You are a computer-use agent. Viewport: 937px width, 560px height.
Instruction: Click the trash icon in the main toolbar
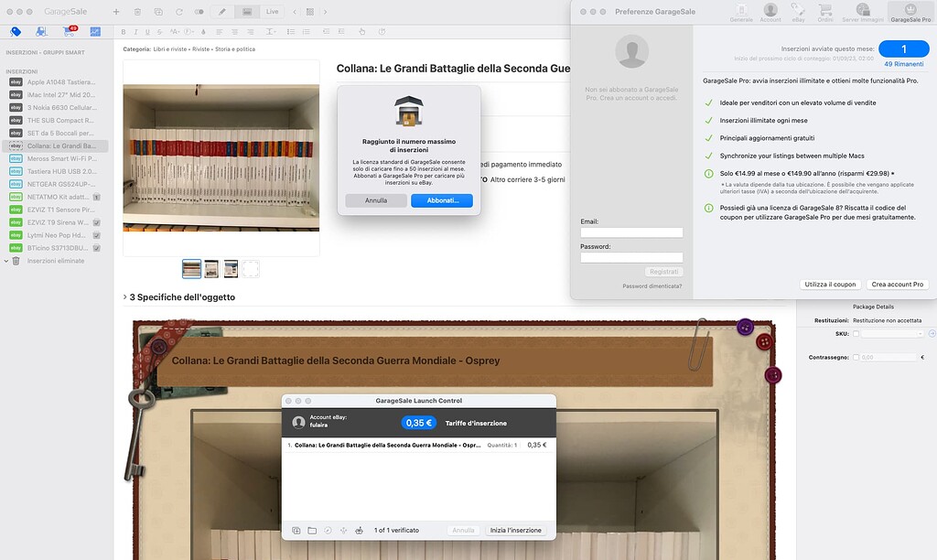[137, 12]
